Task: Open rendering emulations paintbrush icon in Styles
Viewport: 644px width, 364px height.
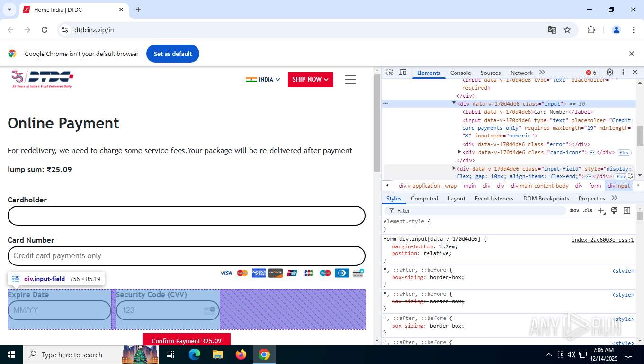Action: (614, 210)
